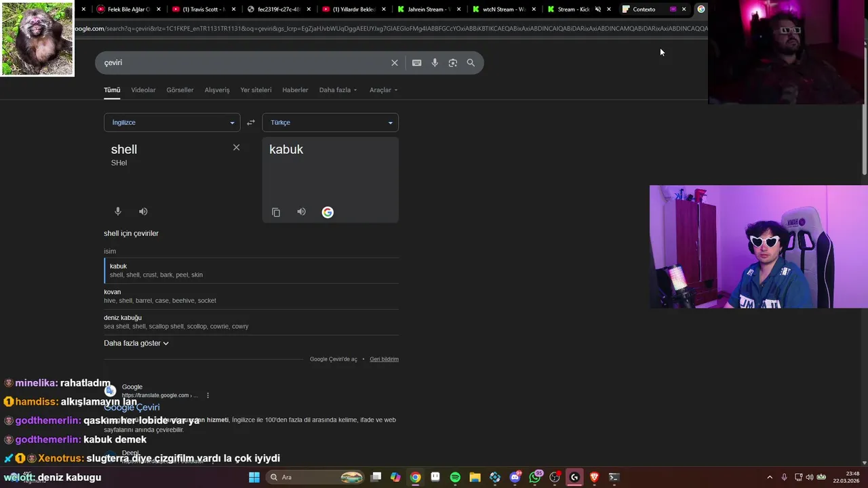The height and width of the screenshot is (488, 868).
Task: Click the 'çeviri' search input field
Action: (244, 62)
